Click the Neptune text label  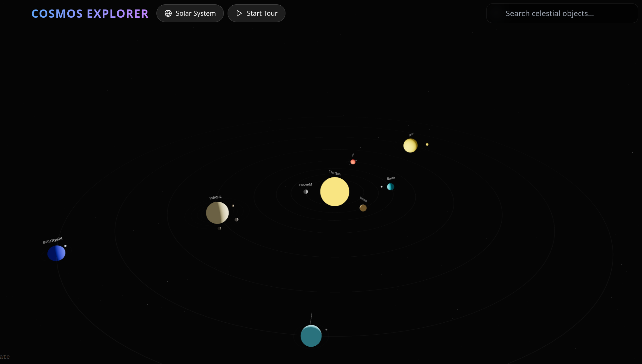52,241
